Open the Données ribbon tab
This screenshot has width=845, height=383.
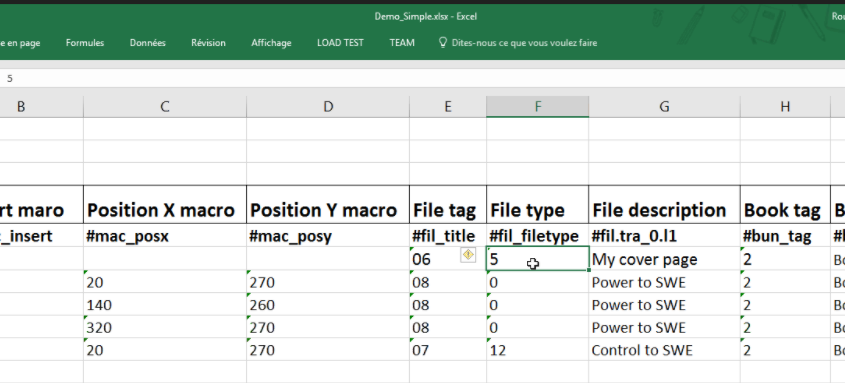point(148,43)
